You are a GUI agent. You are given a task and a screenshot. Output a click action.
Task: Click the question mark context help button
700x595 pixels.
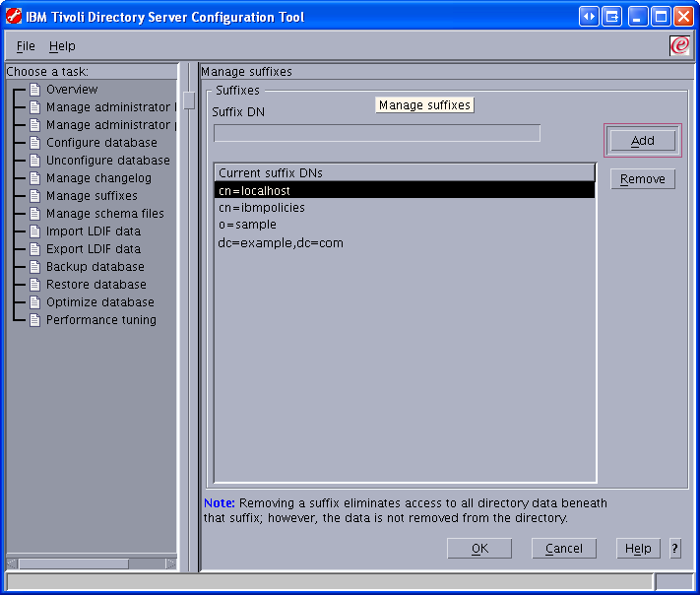[x=675, y=549]
